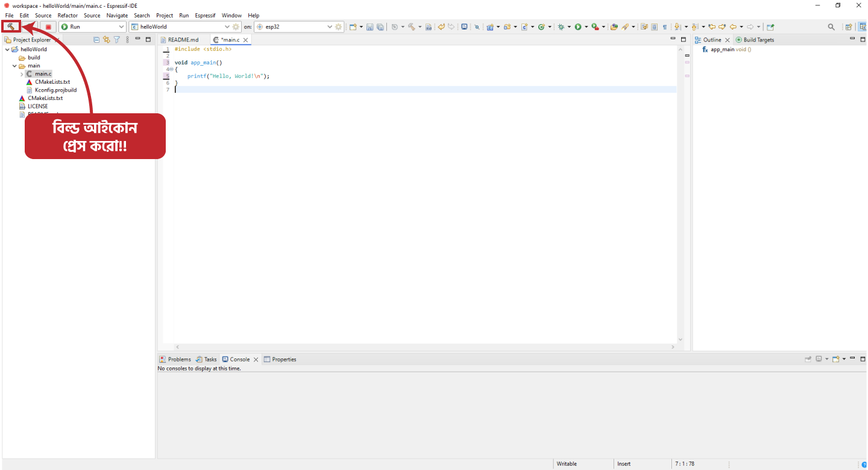The image size is (868, 470).
Task: Click the printf line in editor
Action: (x=228, y=76)
